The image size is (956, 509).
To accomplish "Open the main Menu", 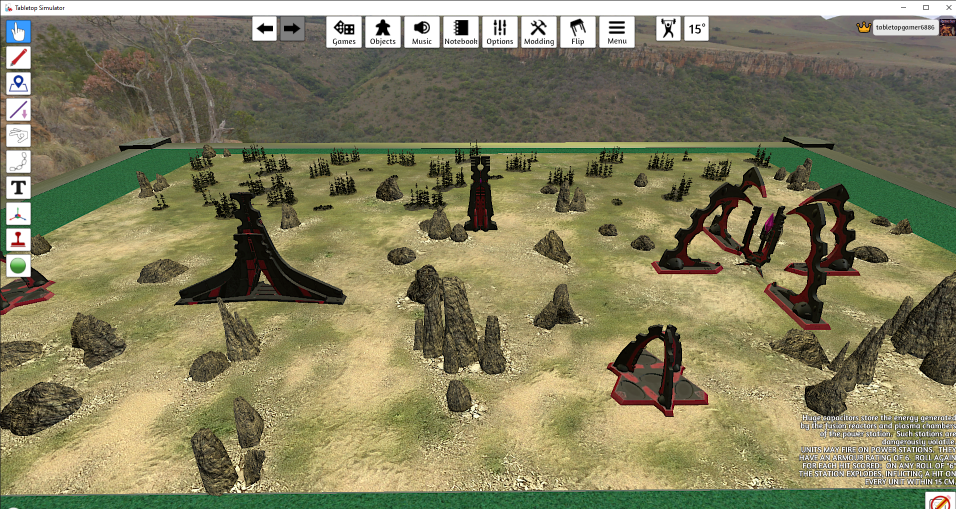I will [617, 32].
